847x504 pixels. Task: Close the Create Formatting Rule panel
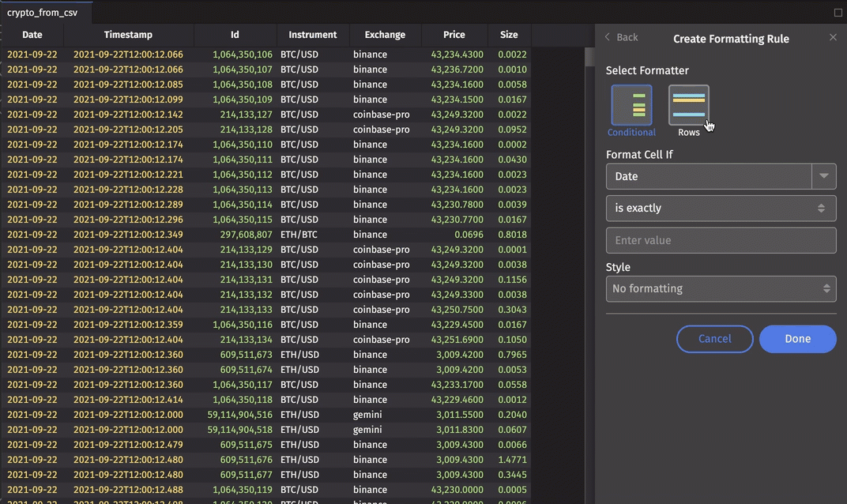point(833,37)
